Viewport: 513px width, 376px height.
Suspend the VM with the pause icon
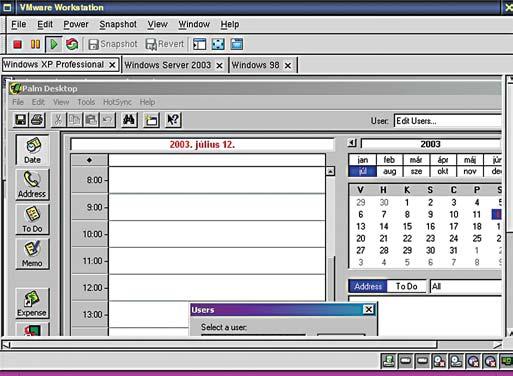coord(35,44)
